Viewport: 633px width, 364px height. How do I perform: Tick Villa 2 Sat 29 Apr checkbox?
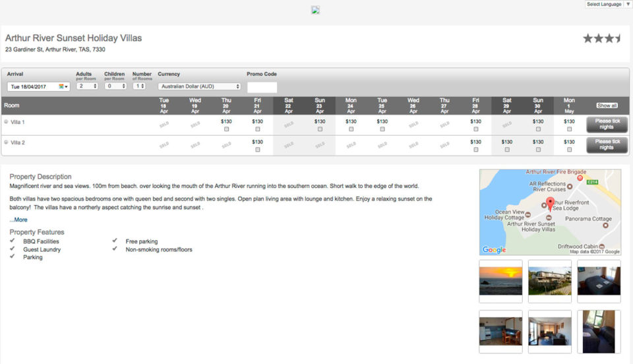coord(507,149)
